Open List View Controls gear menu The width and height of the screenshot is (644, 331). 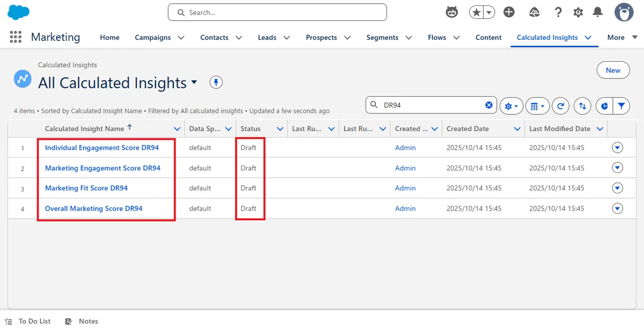click(x=511, y=106)
